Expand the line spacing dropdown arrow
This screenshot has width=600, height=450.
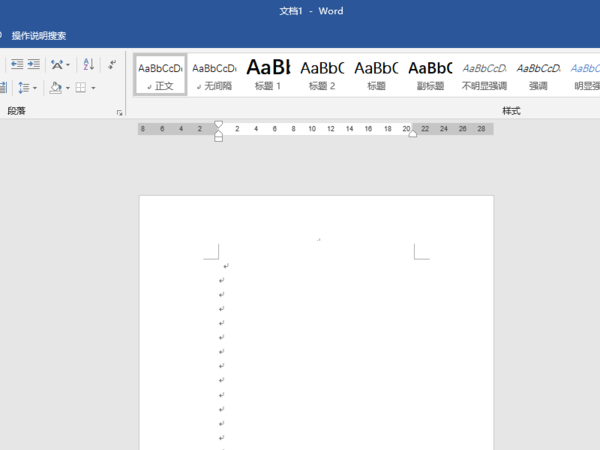coord(34,88)
